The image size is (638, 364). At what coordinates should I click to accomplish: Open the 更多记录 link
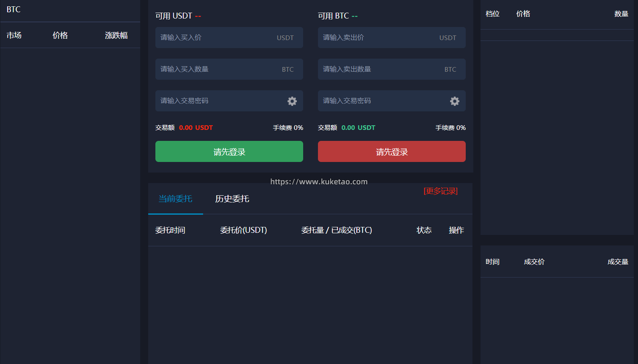pos(441,191)
